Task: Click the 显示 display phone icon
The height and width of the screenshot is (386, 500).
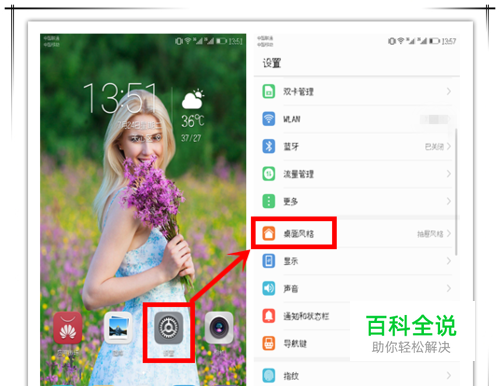Action: click(x=269, y=261)
